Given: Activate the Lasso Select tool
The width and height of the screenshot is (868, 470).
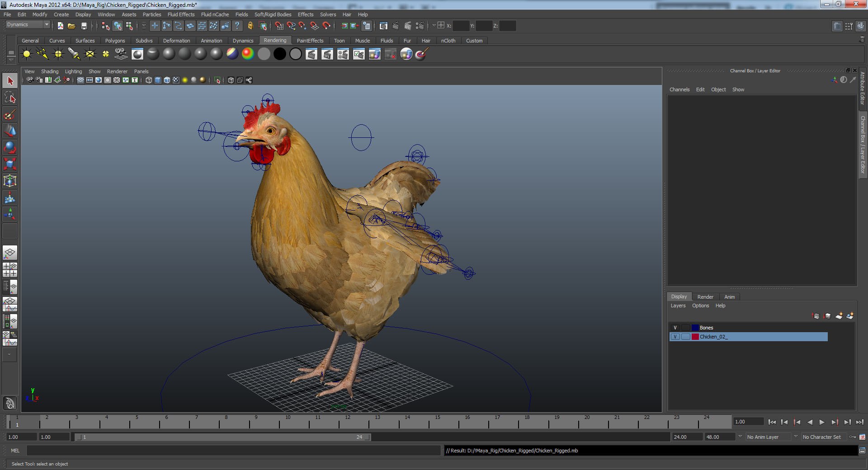Looking at the screenshot, I should click(x=10, y=98).
